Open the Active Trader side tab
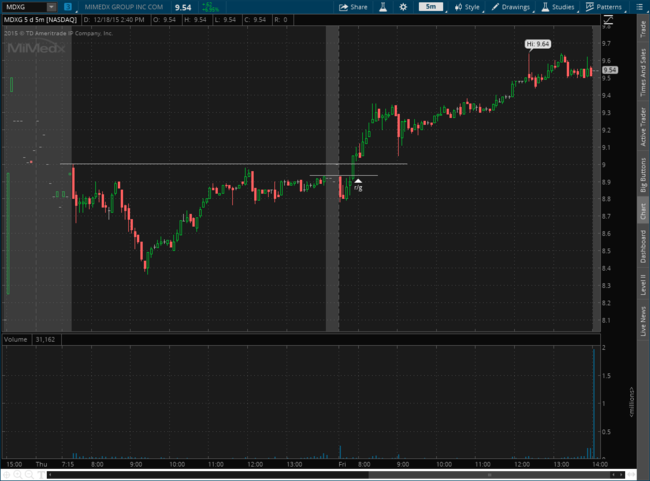Viewport: 650px width, 481px height. coord(642,127)
